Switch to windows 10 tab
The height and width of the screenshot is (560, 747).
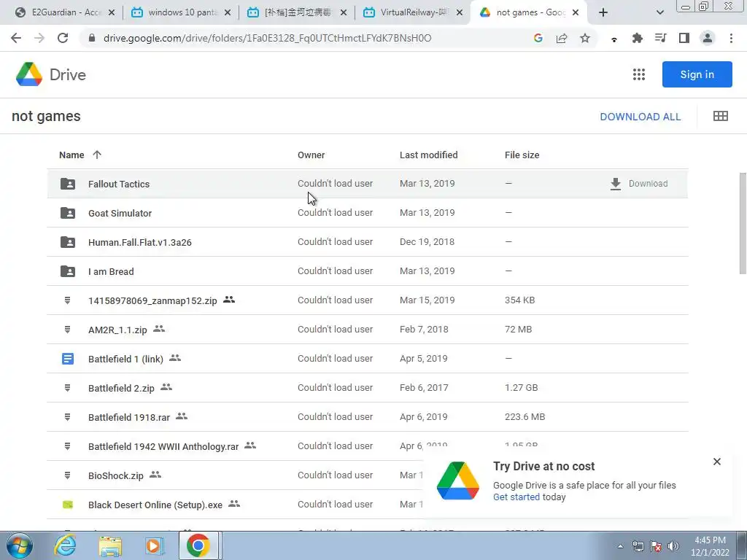click(x=181, y=13)
